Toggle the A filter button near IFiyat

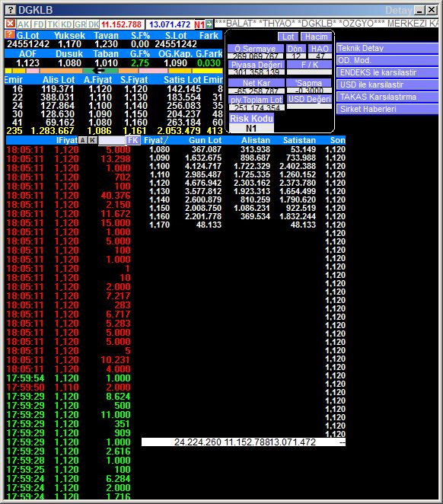click(x=83, y=140)
